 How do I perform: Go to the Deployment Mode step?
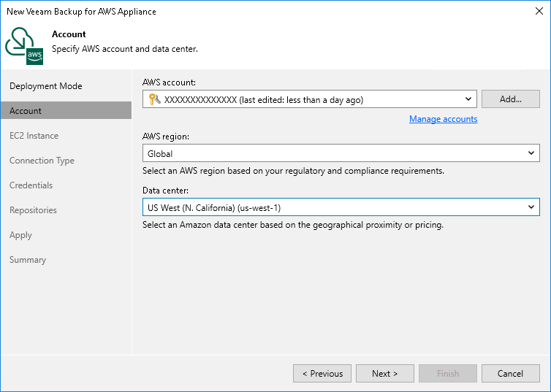[x=45, y=86]
